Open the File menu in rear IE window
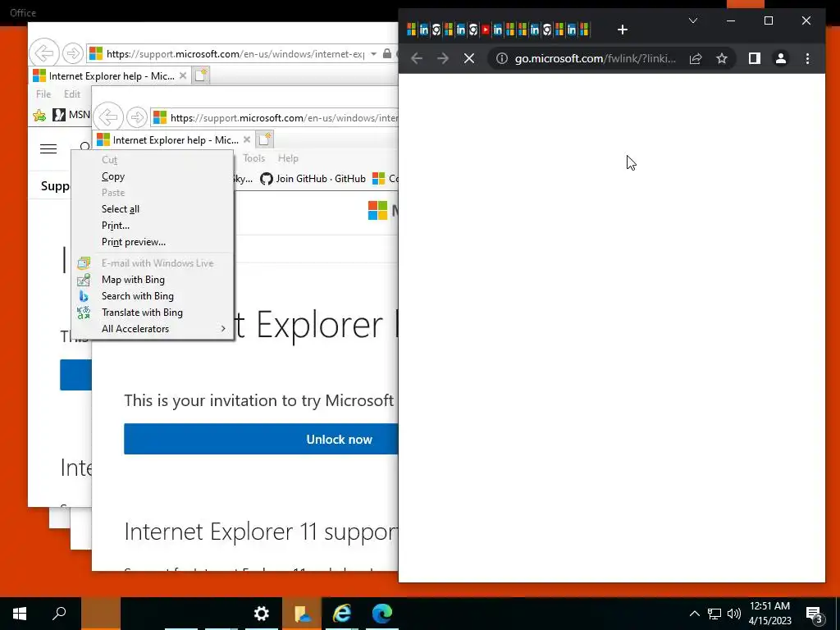 (43, 94)
